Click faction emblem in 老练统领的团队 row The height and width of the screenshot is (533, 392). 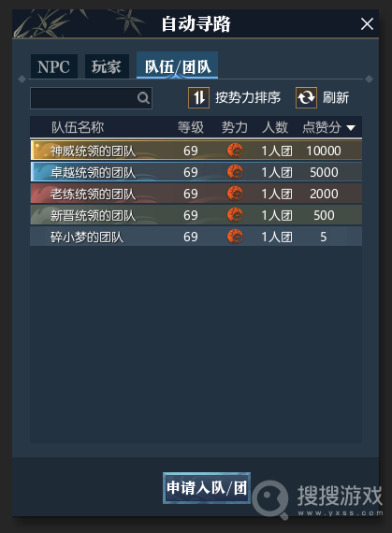pos(235,194)
